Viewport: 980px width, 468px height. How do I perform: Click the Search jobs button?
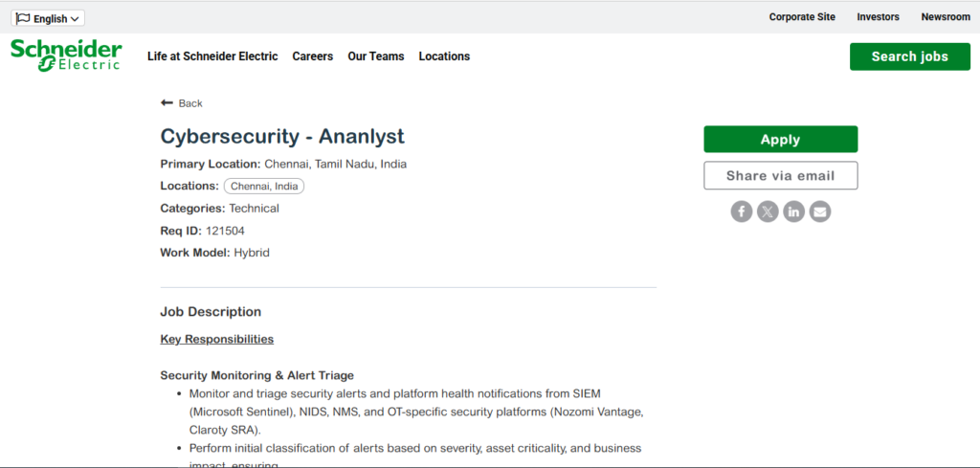pos(910,56)
